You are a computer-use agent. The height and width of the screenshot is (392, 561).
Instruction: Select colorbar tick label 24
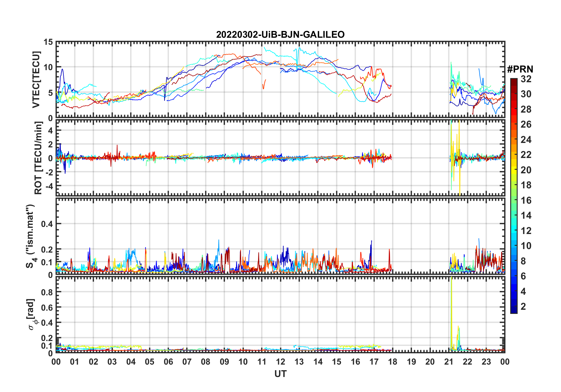[526, 139]
